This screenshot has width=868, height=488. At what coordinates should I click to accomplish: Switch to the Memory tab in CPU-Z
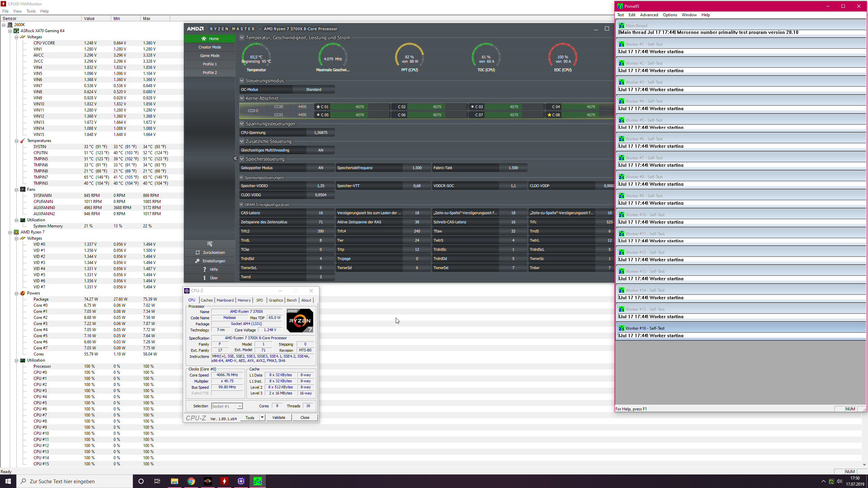click(x=244, y=300)
